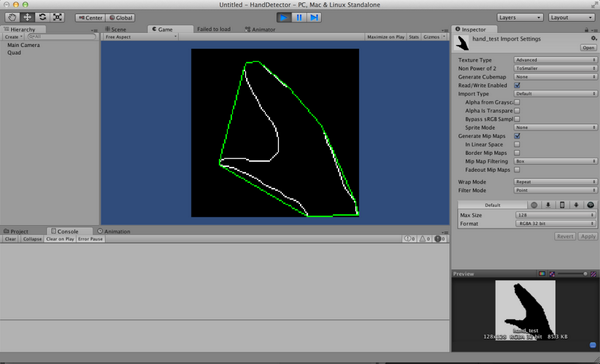Select the Default platform settings tab

[x=492, y=205]
